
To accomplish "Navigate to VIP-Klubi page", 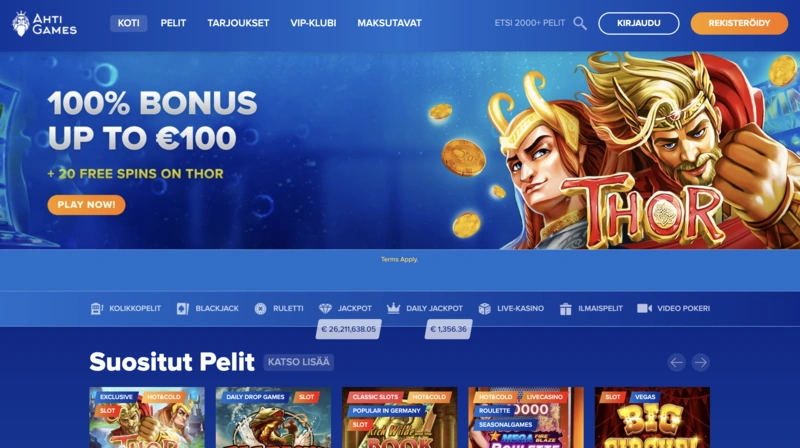I will [313, 23].
